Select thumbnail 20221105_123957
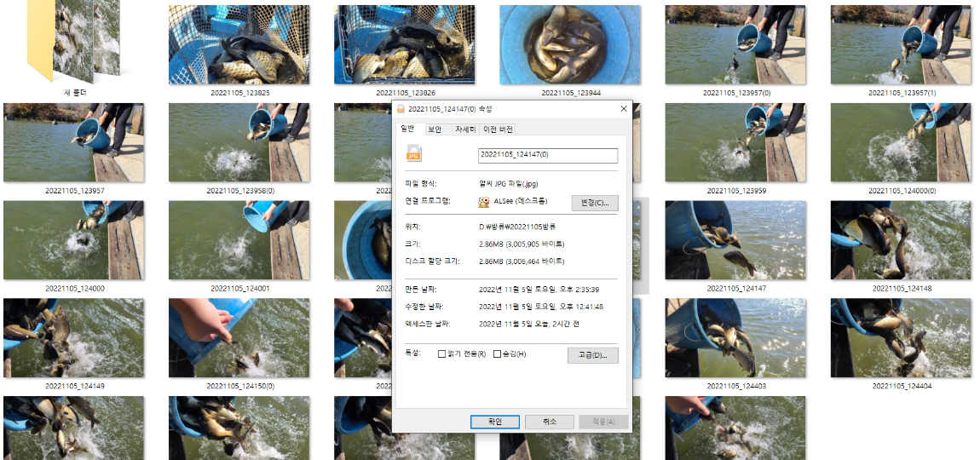Screen dimensions: 980x460 [74, 142]
